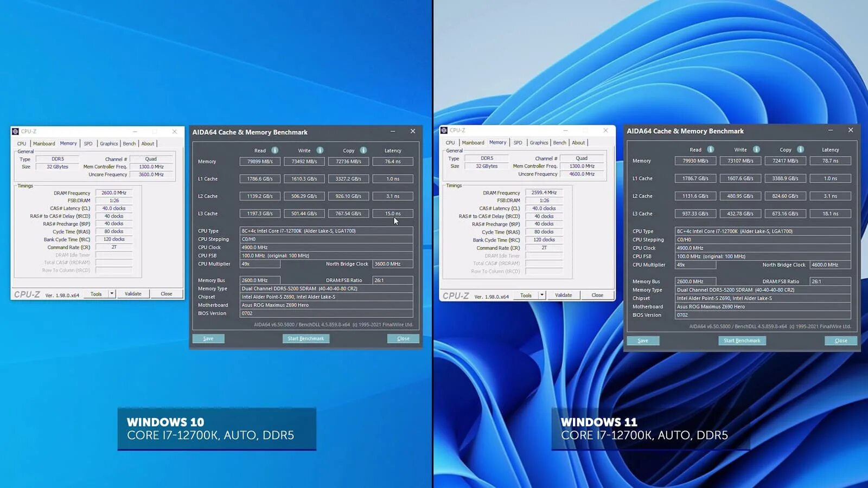The width and height of the screenshot is (868, 488).
Task: Click the L2 Cache Write value 506.29 GB/s
Action: point(304,196)
